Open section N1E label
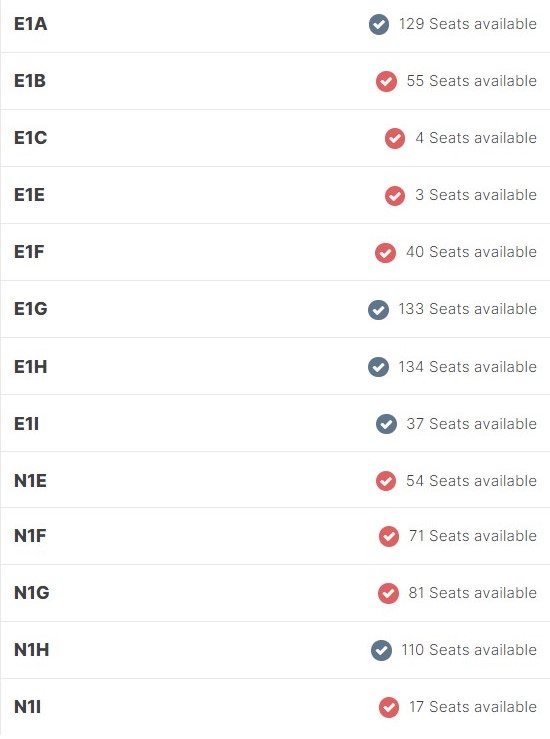Image resolution: width=550 pixels, height=739 pixels. point(30,481)
